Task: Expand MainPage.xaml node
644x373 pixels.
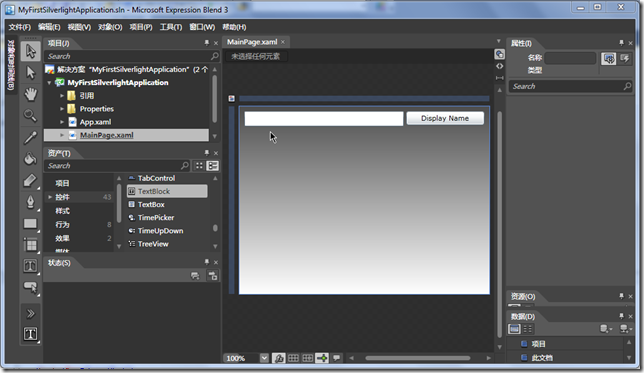Action: pyautogui.click(x=62, y=135)
